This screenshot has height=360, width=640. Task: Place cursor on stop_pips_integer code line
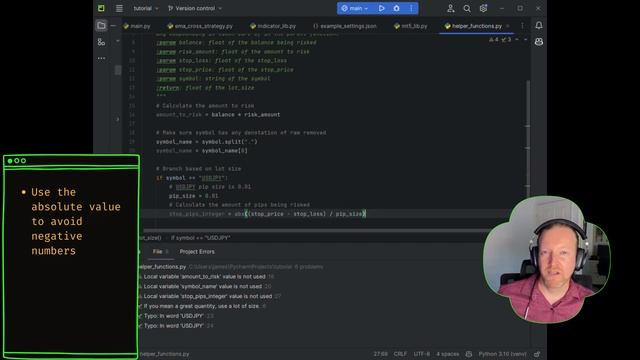pyautogui.click(x=267, y=213)
